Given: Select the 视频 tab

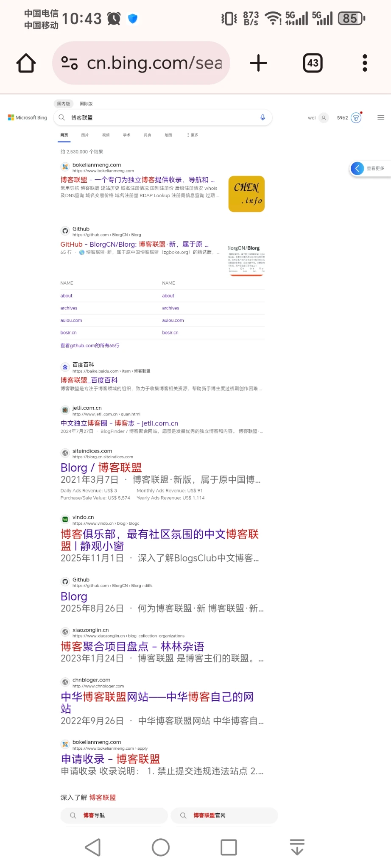Looking at the screenshot, I should [x=106, y=135].
